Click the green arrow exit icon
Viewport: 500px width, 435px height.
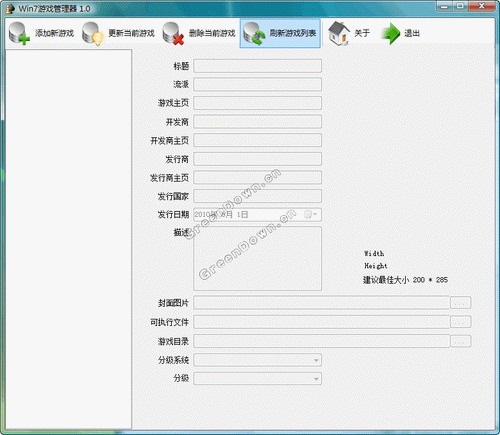390,33
